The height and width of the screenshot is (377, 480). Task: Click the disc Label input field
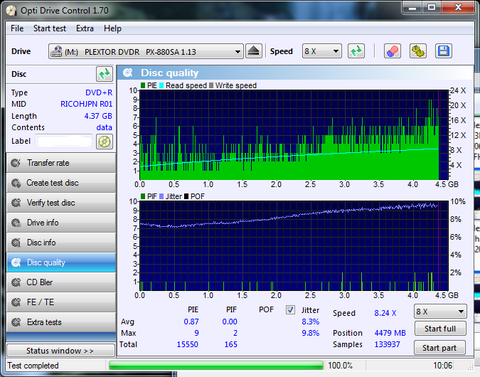(64, 141)
